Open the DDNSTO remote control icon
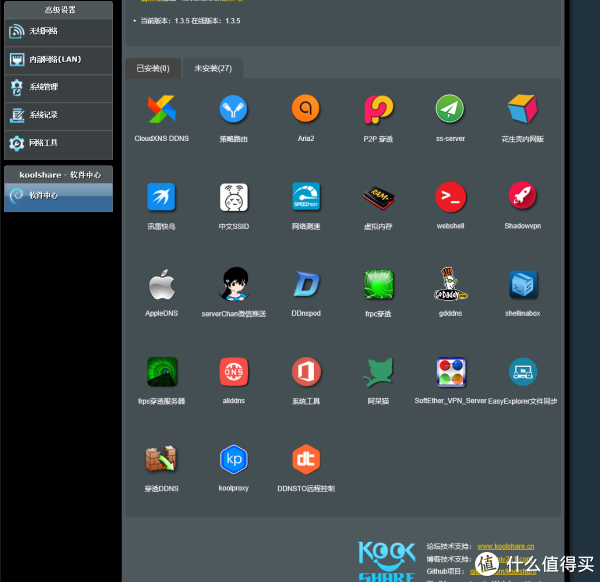The image size is (600, 582). pyautogui.click(x=305, y=460)
